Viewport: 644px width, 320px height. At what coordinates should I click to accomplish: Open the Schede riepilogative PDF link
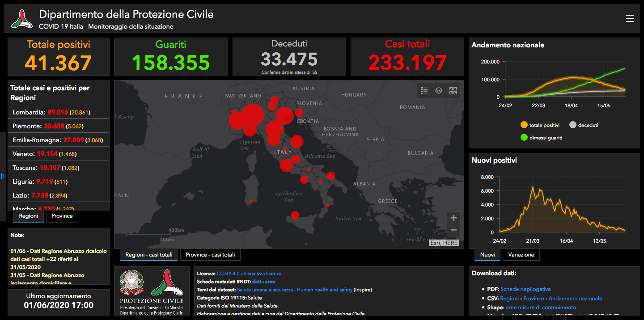525,289
